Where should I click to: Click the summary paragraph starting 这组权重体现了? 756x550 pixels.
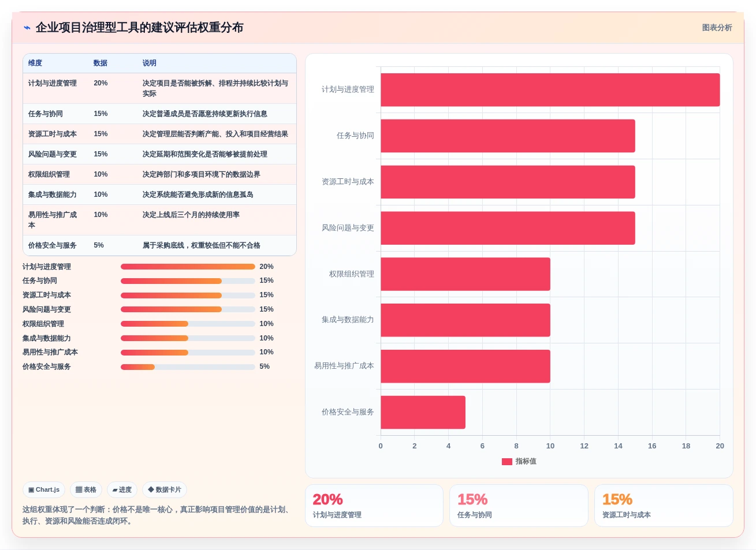[156, 515]
